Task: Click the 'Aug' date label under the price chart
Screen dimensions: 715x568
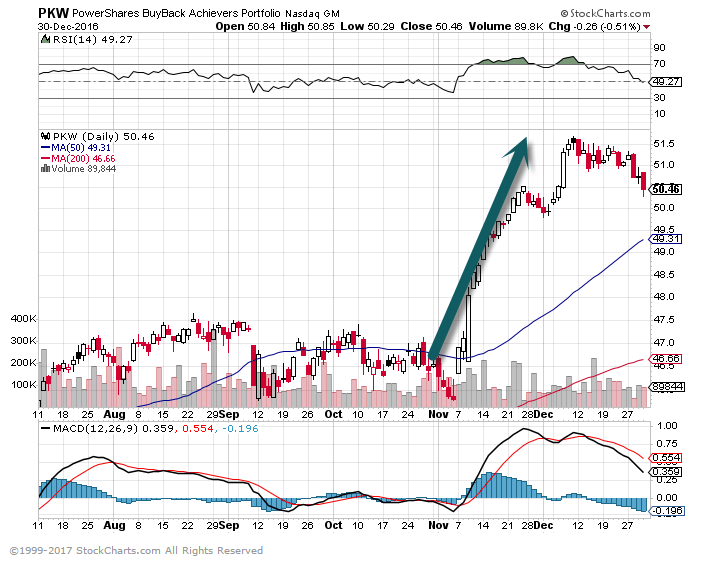Action: pyautogui.click(x=114, y=414)
